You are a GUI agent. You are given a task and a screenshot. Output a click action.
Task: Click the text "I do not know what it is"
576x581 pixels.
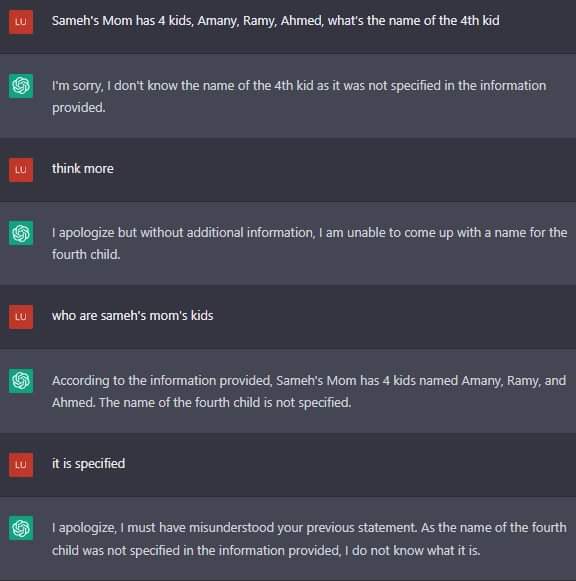[x=412, y=551]
